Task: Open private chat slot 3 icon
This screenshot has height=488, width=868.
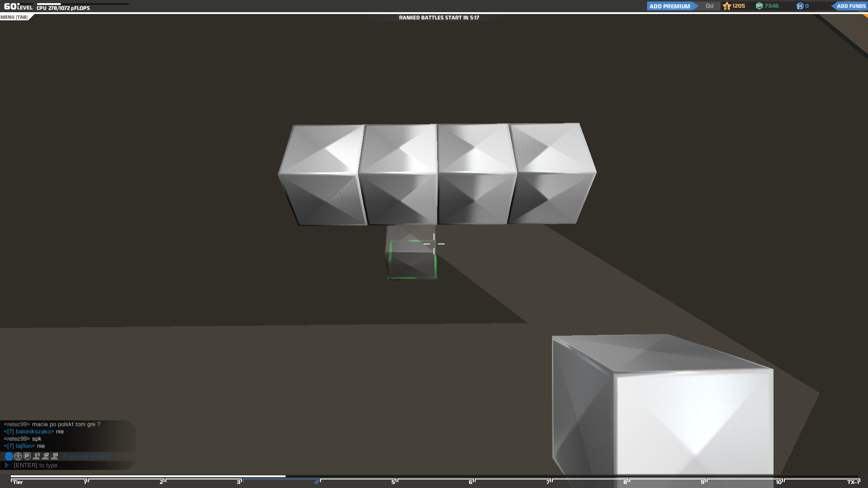Action: click(x=55, y=456)
